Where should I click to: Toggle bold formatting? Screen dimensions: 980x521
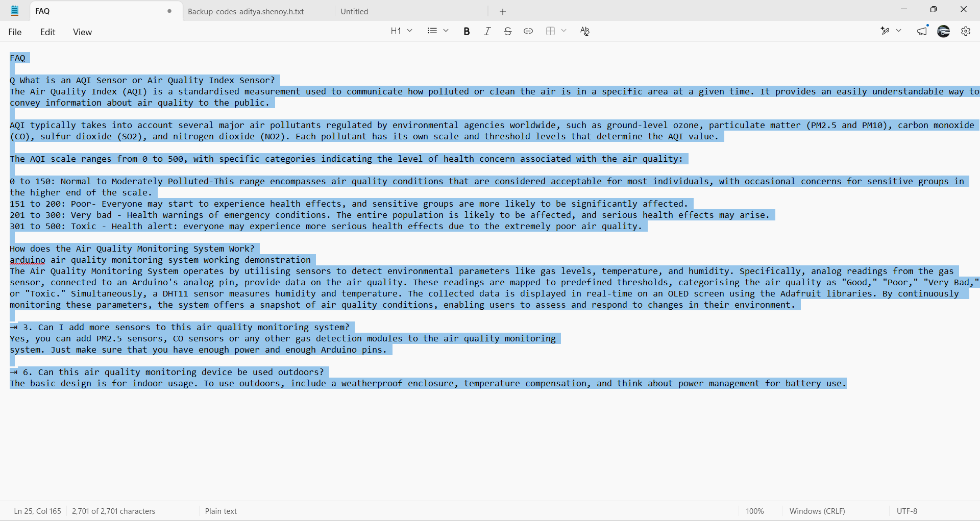coord(467,31)
